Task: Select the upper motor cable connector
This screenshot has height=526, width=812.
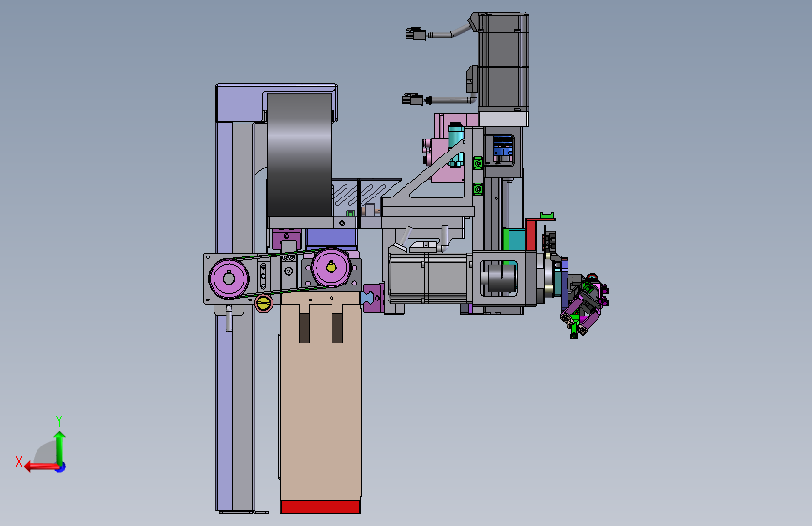Action: pyautogui.click(x=415, y=35)
